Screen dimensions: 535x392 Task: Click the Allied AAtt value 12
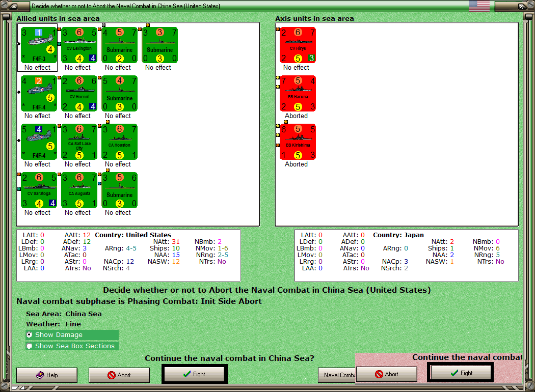(x=87, y=235)
